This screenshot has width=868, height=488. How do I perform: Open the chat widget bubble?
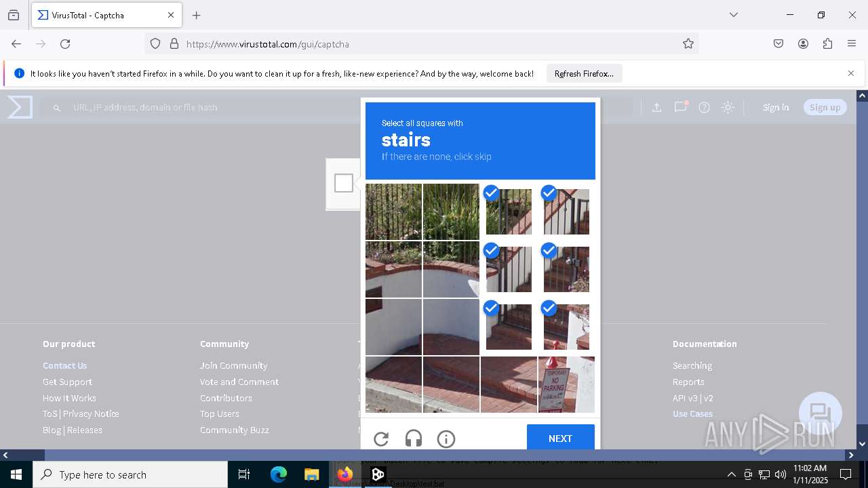(821, 413)
